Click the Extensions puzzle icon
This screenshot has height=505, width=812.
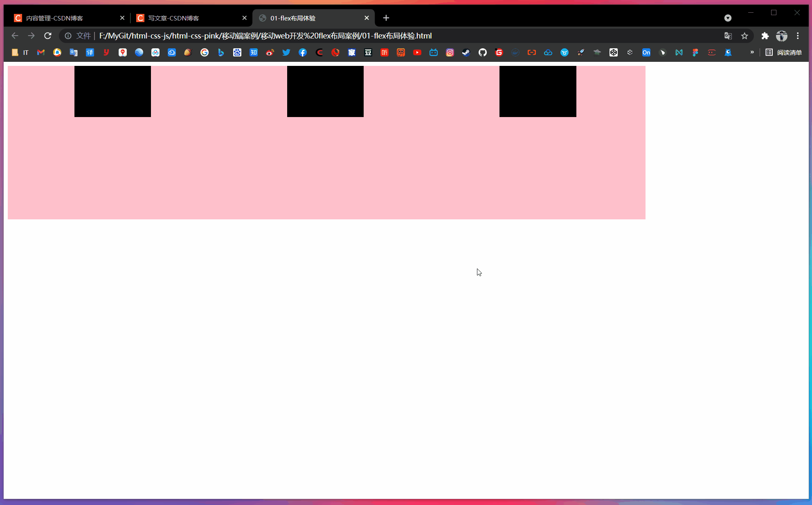pos(765,36)
